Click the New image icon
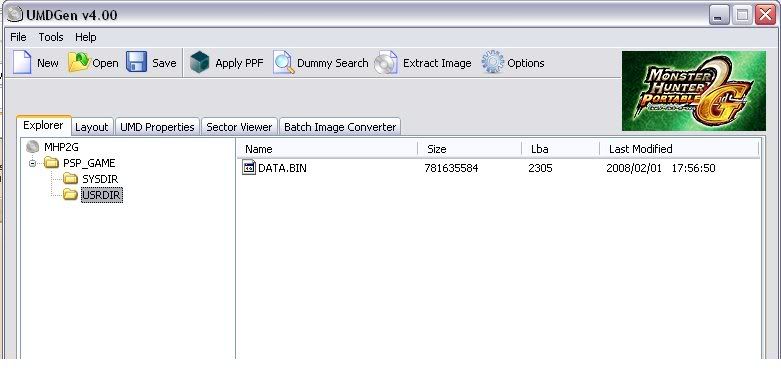This screenshot has width=781, height=384. [22, 63]
